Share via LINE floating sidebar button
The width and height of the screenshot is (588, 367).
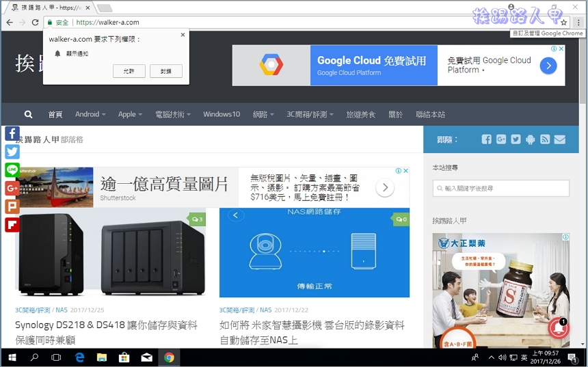12,169
